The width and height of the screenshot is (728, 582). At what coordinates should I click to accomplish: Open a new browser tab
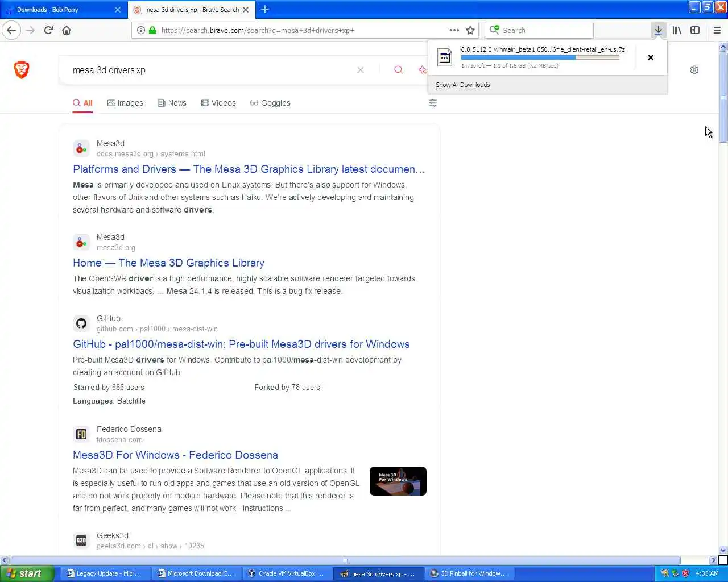[x=265, y=10]
